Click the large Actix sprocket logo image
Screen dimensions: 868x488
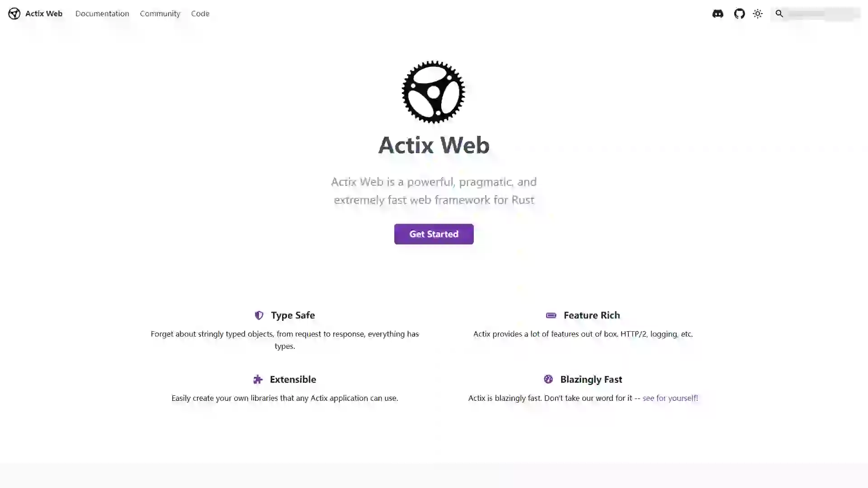[x=433, y=92]
